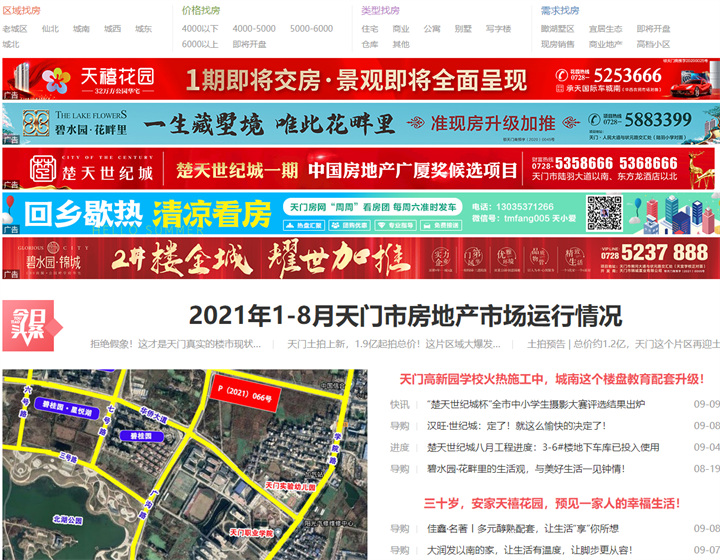Image resolution: width=720 pixels, height=560 pixels.
Task: Select the 老城区 area filter
Action: pyautogui.click(x=15, y=29)
